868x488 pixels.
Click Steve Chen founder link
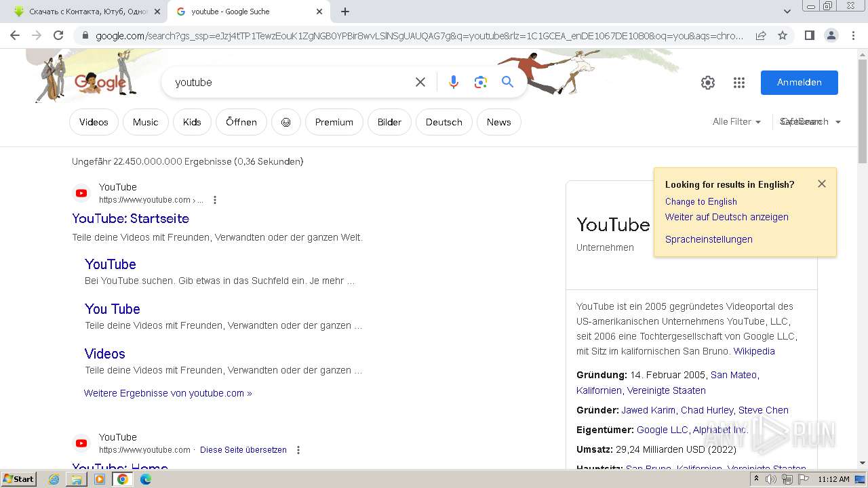tap(764, 410)
